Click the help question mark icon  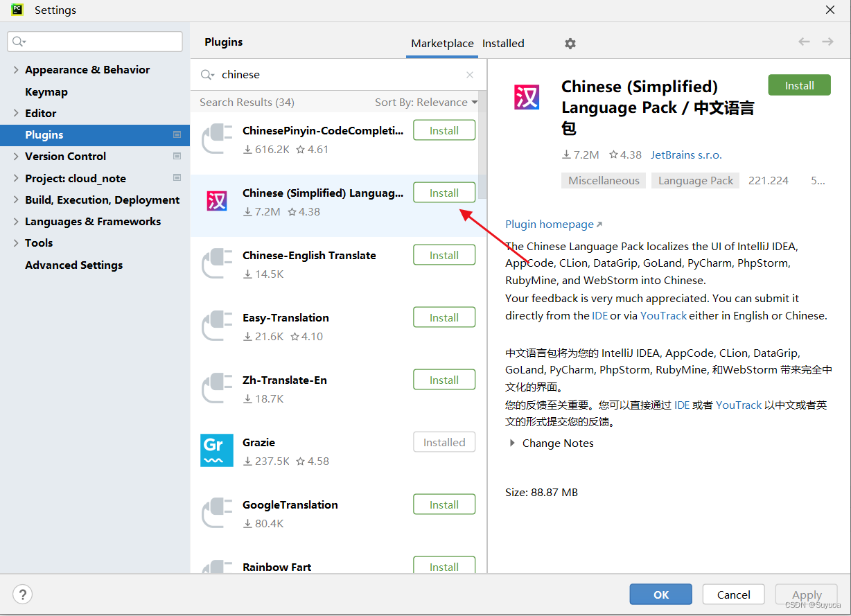(x=22, y=594)
